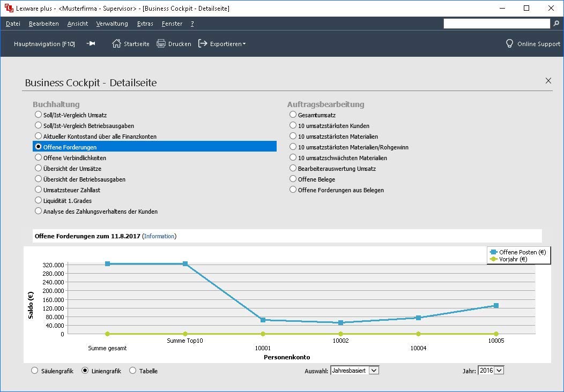Click the Personenkonto axis title
This screenshot has height=392, width=564.
(287, 357)
